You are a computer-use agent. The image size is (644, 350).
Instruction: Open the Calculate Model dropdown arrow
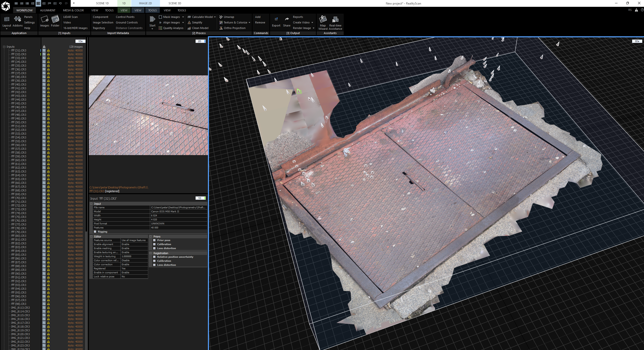point(215,17)
